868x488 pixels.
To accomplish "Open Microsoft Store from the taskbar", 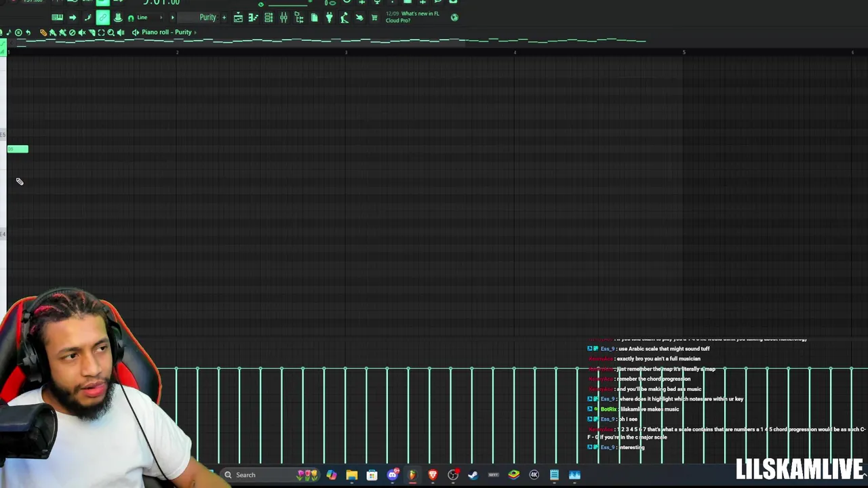I will pyautogui.click(x=372, y=475).
